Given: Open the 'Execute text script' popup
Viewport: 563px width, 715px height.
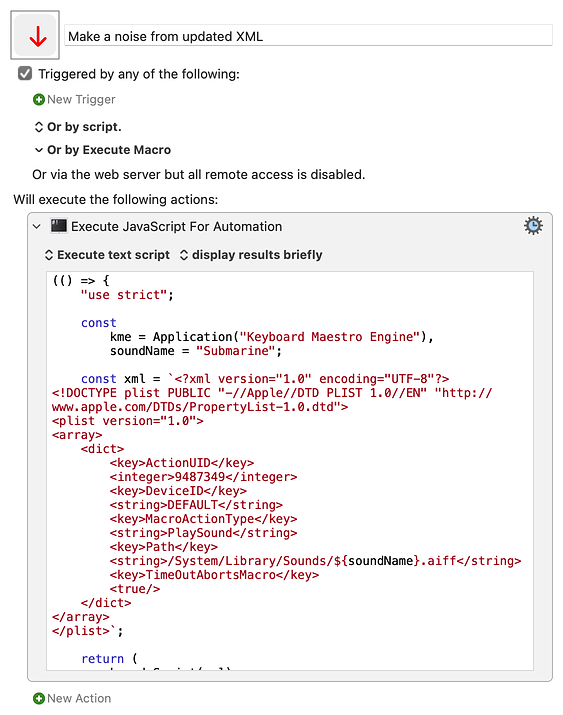Looking at the screenshot, I should tap(108, 255).
